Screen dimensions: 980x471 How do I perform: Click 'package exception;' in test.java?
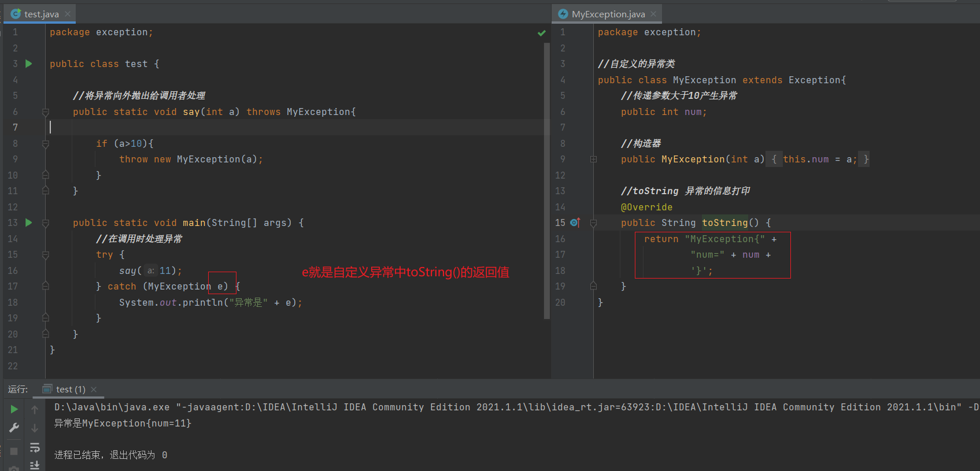101,32
